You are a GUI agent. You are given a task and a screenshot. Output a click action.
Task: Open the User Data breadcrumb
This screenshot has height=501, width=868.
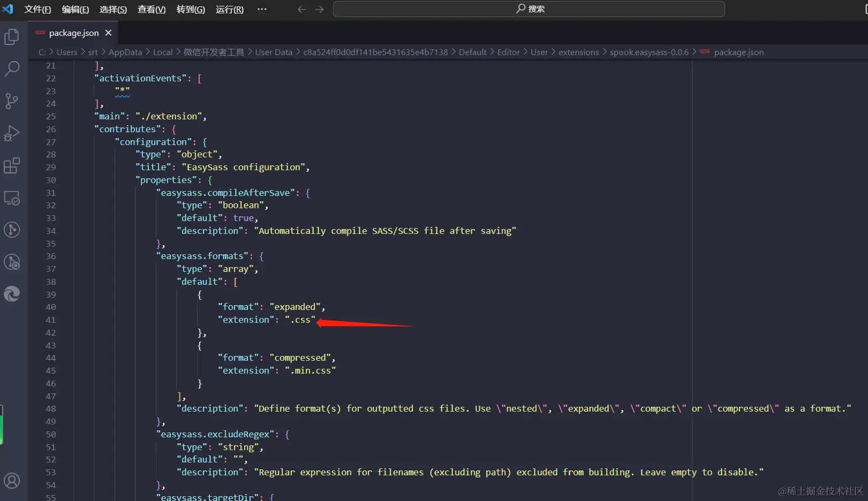coord(274,52)
